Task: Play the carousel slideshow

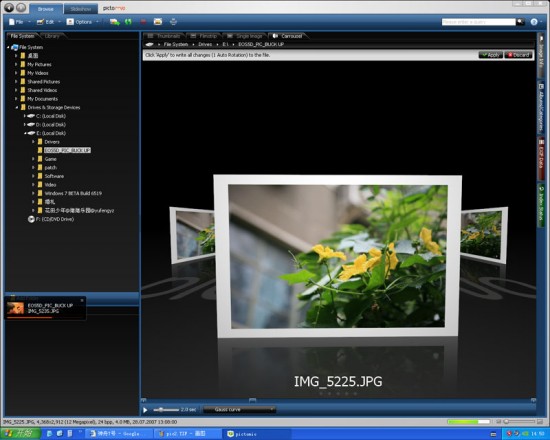Action: coord(145,410)
